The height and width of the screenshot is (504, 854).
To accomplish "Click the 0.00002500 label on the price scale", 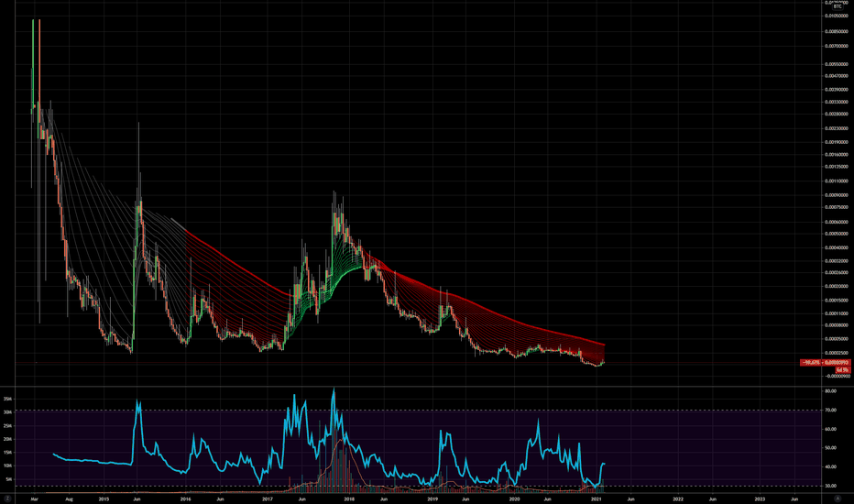I will click(x=838, y=353).
